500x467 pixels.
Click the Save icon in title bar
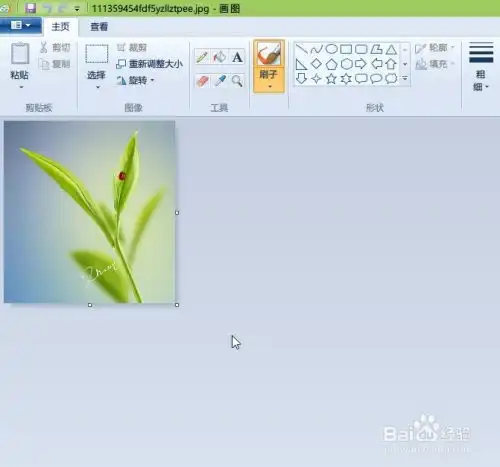31,8
